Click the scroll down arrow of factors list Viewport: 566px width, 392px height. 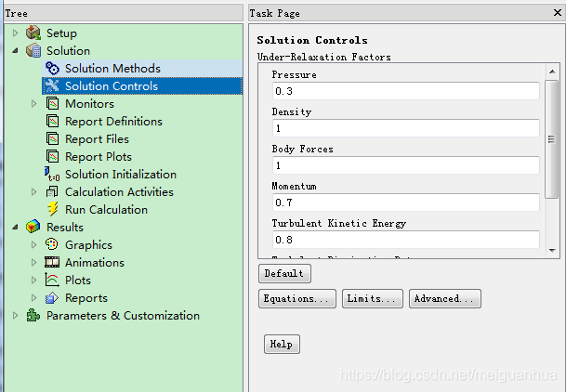click(x=551, y=250)
